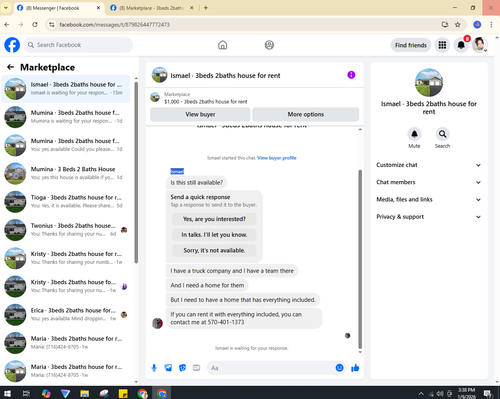Mute this chat with bell icon
This screenshot has width=500, height=399.
[x=414, y=134]
